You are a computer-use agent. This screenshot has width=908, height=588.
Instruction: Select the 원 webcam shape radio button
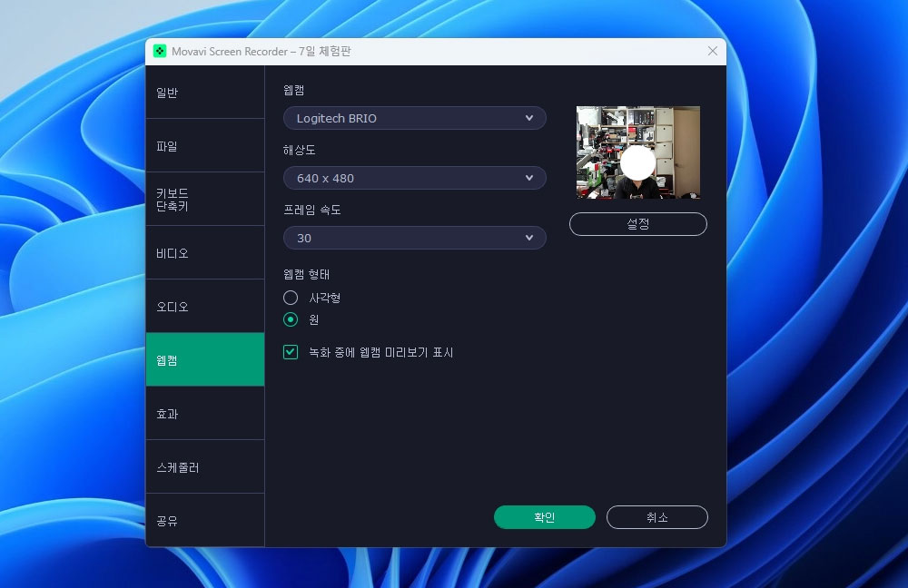click(291, 319)
